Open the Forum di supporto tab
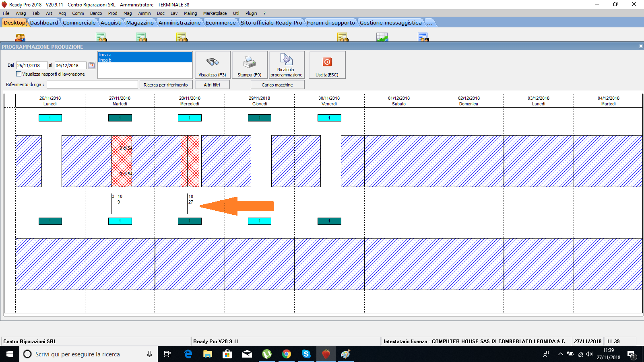 click(331, 23)
